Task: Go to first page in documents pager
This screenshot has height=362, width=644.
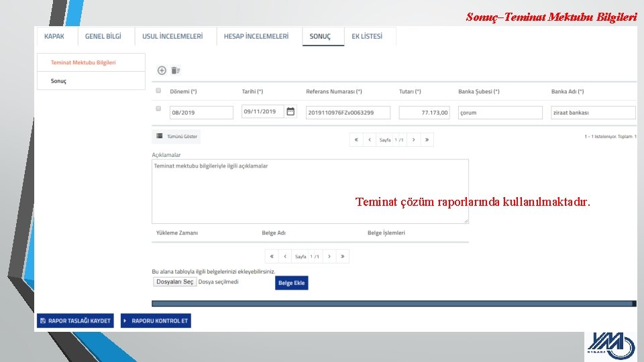Action: (x=272, y=257)
